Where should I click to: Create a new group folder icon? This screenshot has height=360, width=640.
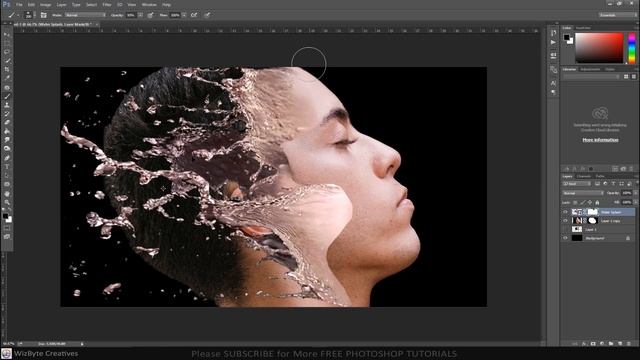coord(611,344)
